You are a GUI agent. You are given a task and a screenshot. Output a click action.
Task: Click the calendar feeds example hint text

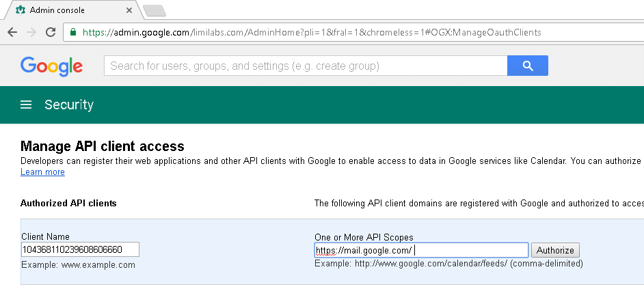click(448, 263)
